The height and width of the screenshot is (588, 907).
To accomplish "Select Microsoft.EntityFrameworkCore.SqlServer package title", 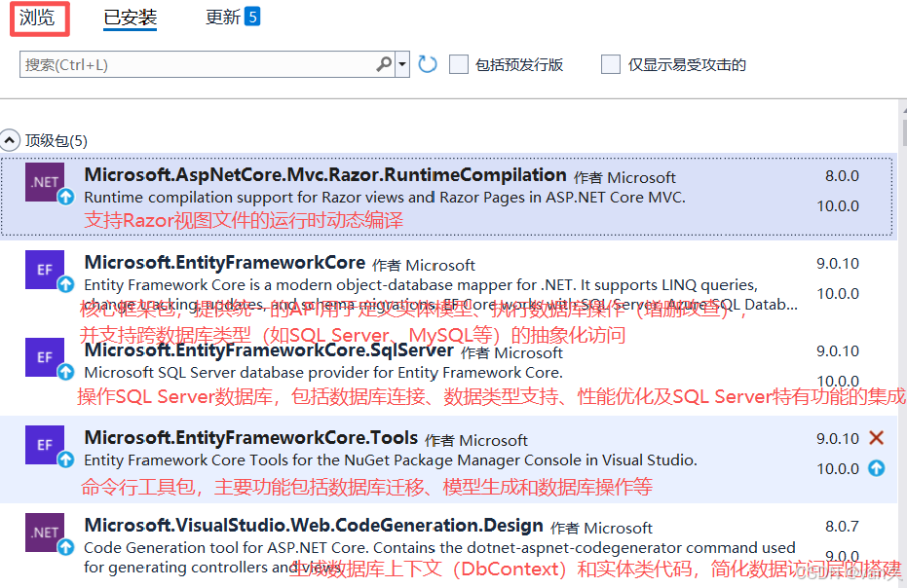I will coord(269,349).
